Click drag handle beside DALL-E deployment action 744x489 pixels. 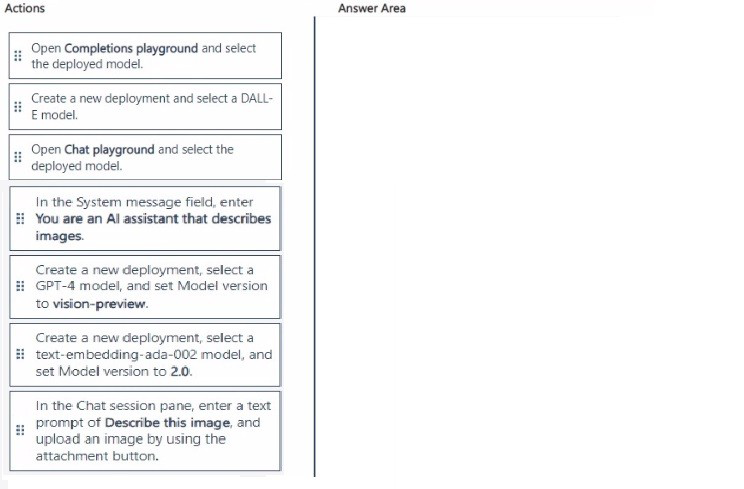point(17,107)
